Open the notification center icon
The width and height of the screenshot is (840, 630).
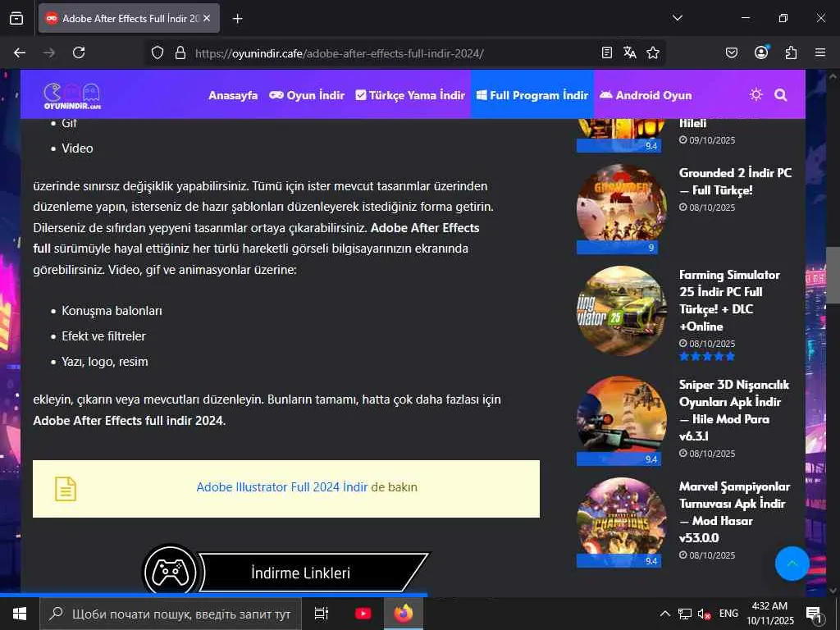(814, 614)
